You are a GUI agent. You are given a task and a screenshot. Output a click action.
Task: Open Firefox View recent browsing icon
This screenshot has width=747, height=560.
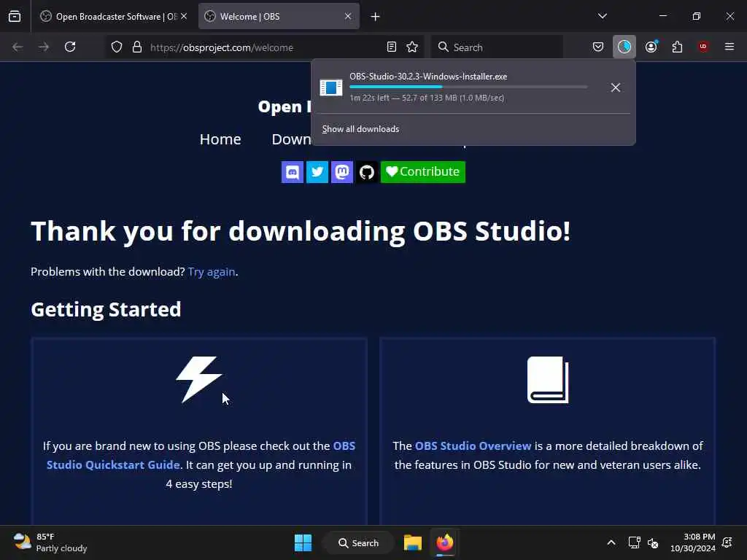(x=15, y=16)
